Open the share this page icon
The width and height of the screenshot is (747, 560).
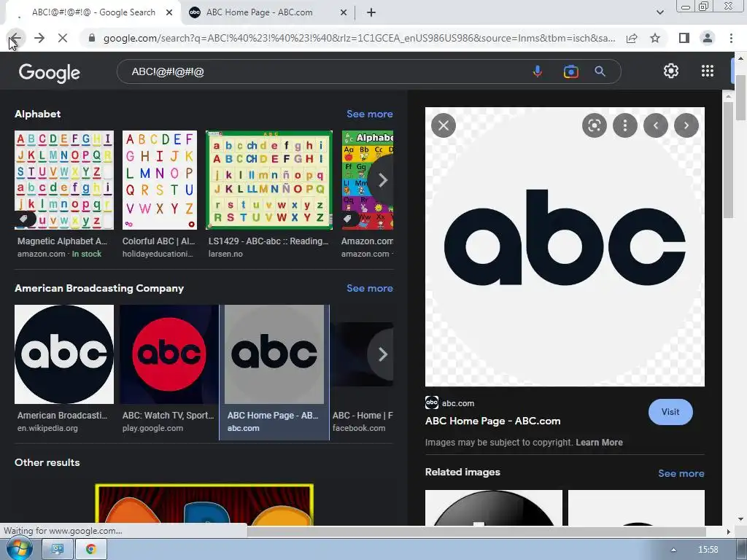tap(632, 38)
